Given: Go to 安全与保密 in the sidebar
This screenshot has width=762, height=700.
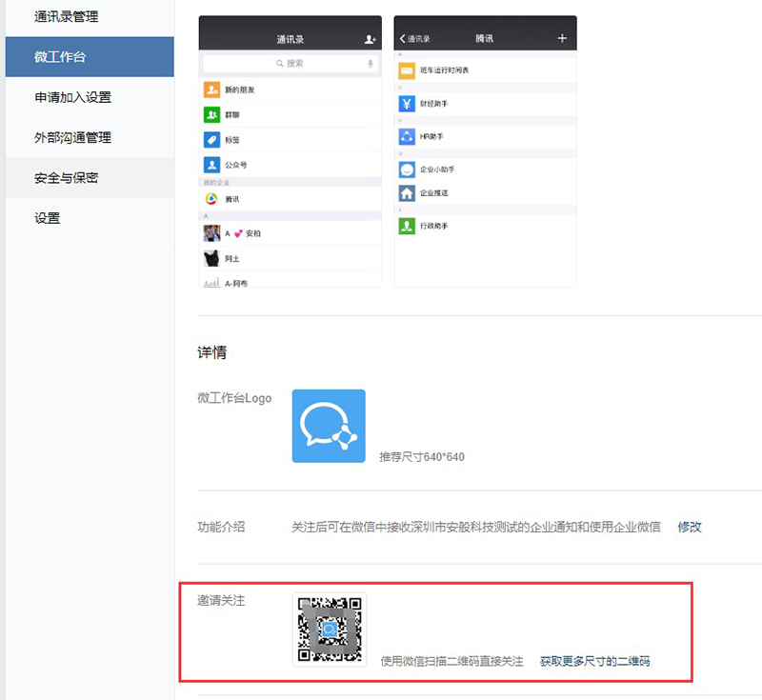Looking at the screenshot, I should 67,178.
